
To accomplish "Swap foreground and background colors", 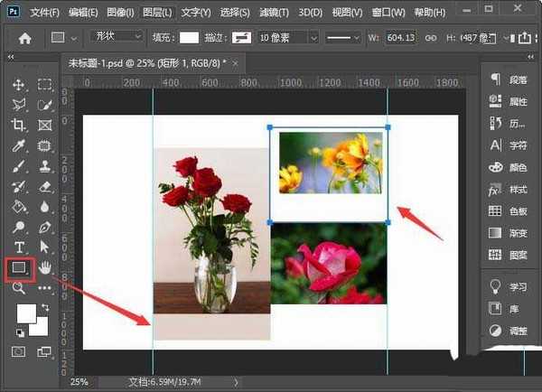I will point(44,308).
